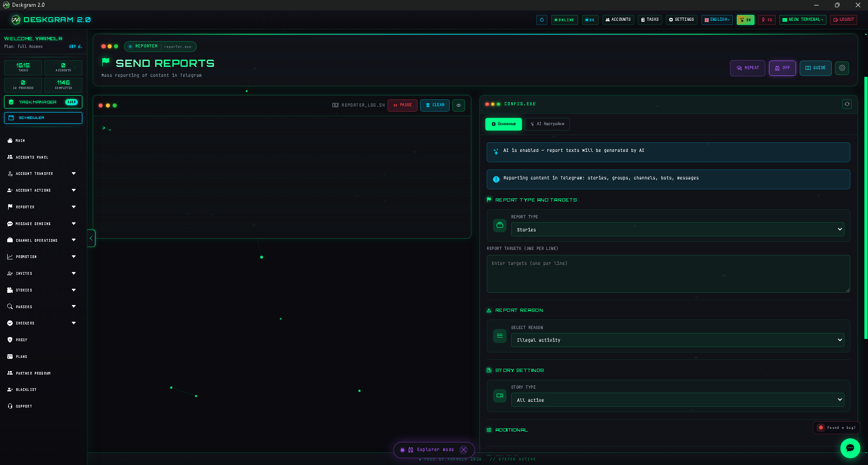Open Tasks in the top menu

[x=650, y=20]
